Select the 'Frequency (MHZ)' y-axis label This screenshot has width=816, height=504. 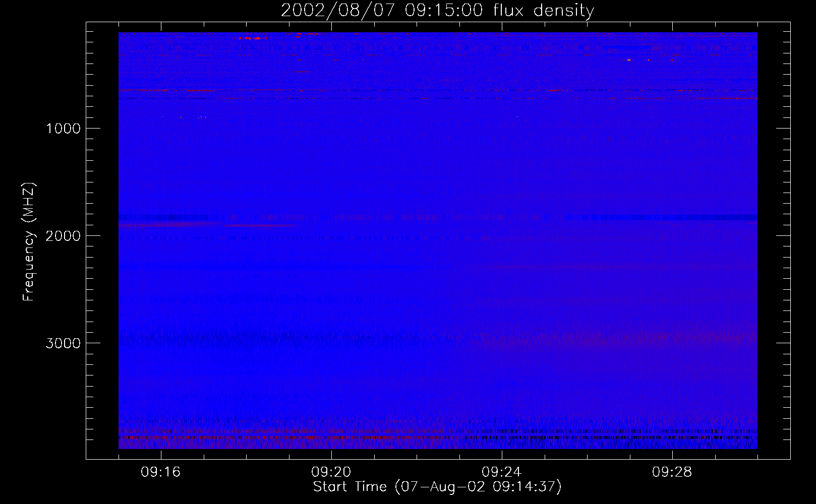point(29,242)
